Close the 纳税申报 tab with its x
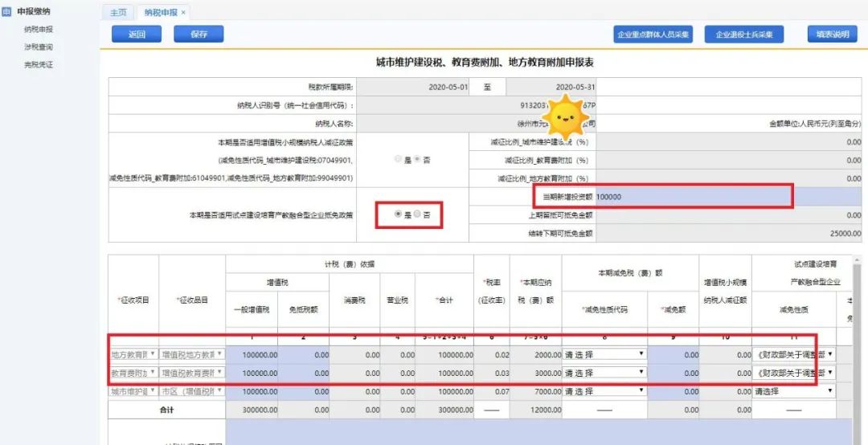Image resolution: width=868 pixels, height=445 pixels. click(183, 13)
